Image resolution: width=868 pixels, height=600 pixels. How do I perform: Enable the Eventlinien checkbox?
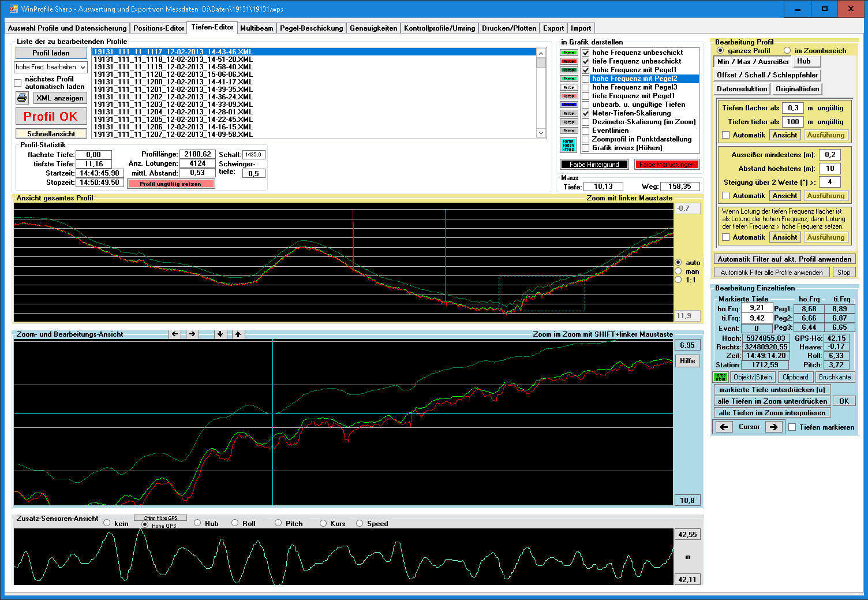point(586,131)
